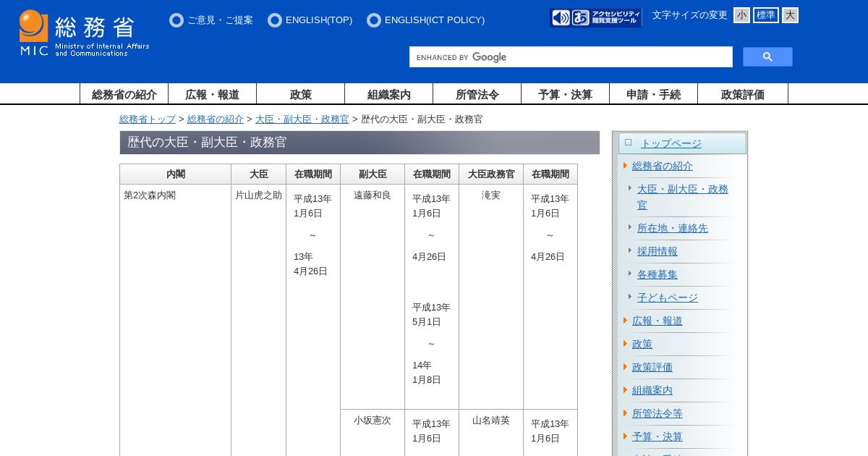Click the MIC 総務省 logo
The width and height of the screenshot is (868, 456).
pos(84,33)
